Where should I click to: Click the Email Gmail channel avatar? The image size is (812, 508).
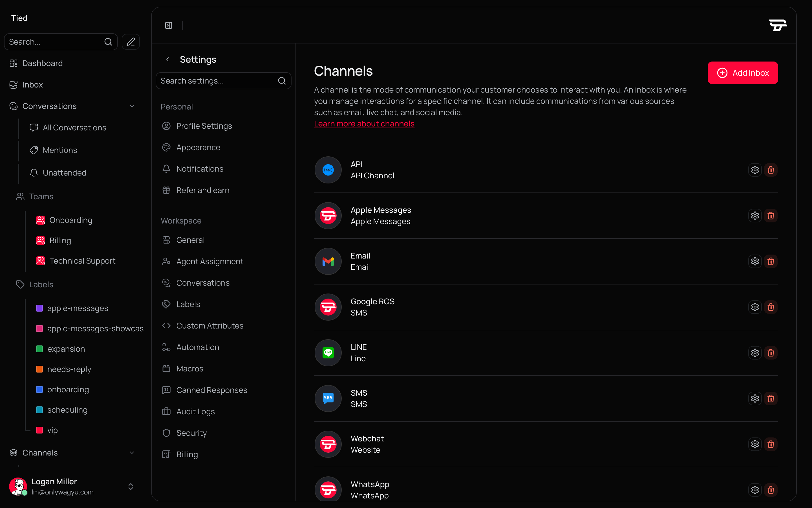[328, 261]
